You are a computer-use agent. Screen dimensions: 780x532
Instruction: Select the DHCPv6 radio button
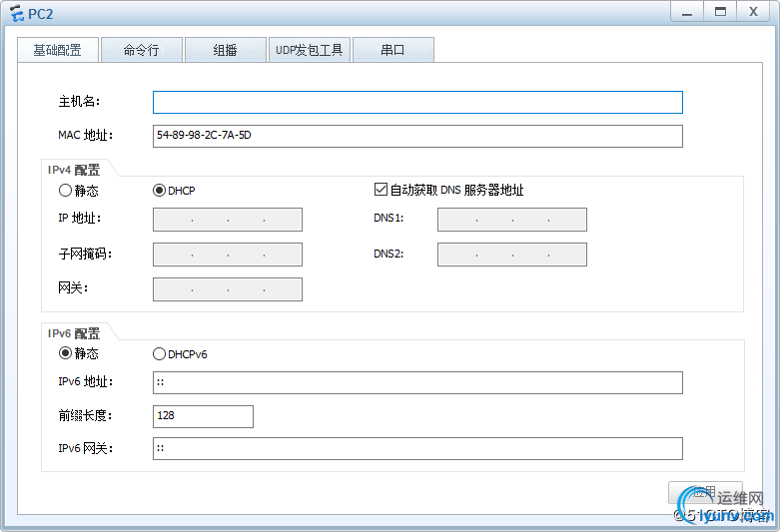tap(159, 354)
